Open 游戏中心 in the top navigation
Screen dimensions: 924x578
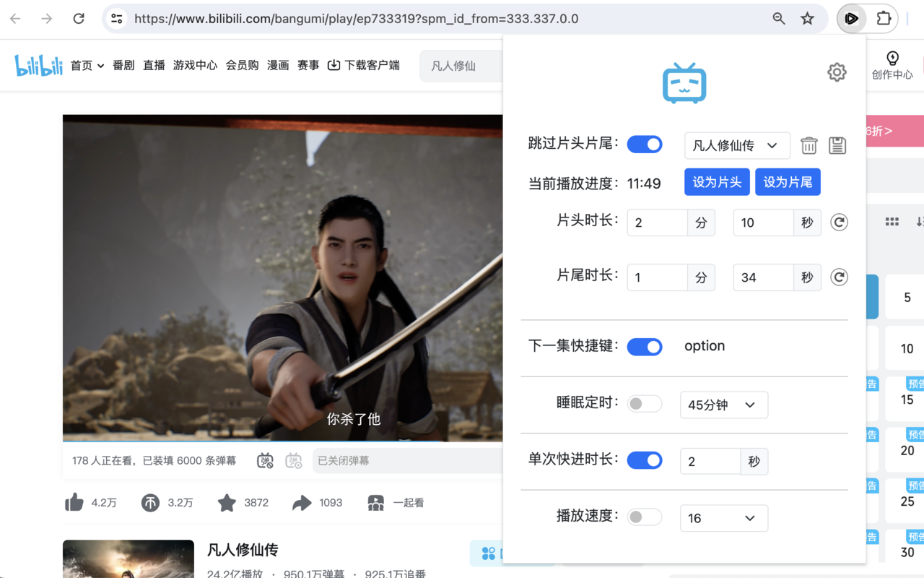point(195,65)
